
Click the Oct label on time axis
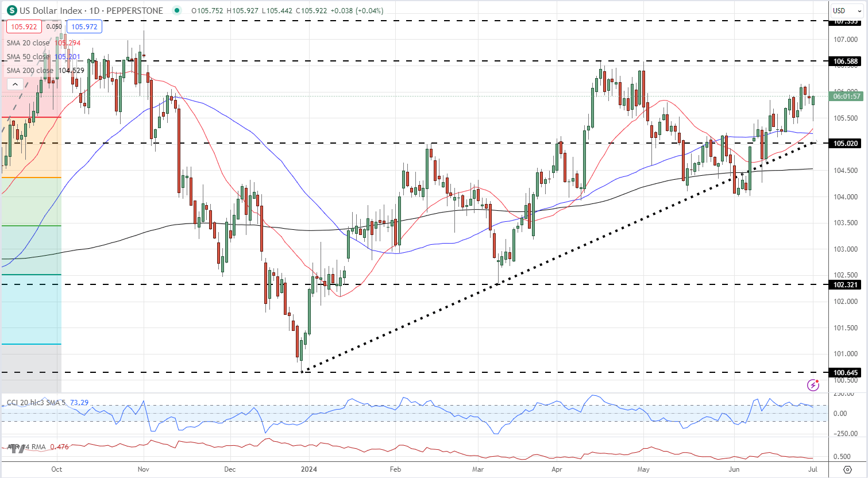(56, 469)
